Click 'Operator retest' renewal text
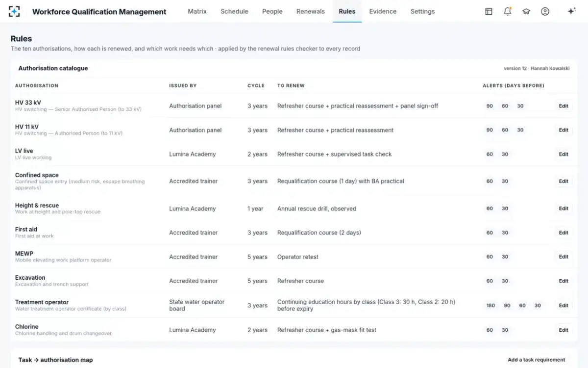Screen dimensions: 588x368 [298, 257]
